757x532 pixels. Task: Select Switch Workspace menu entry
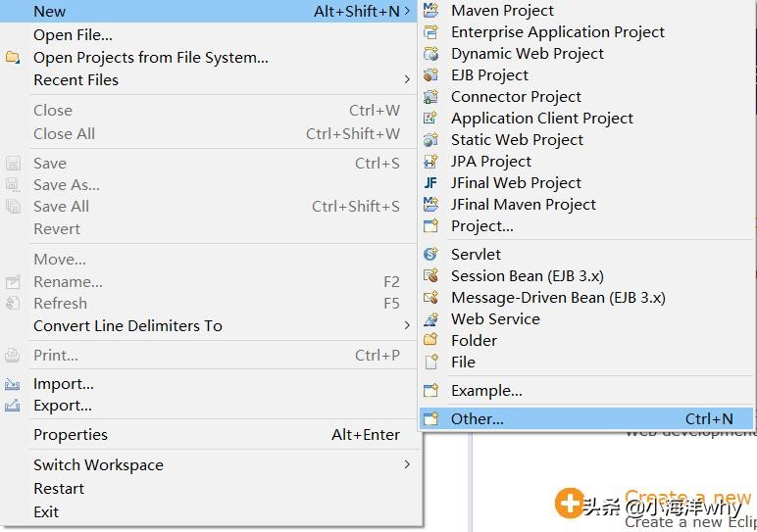[209, 465]
